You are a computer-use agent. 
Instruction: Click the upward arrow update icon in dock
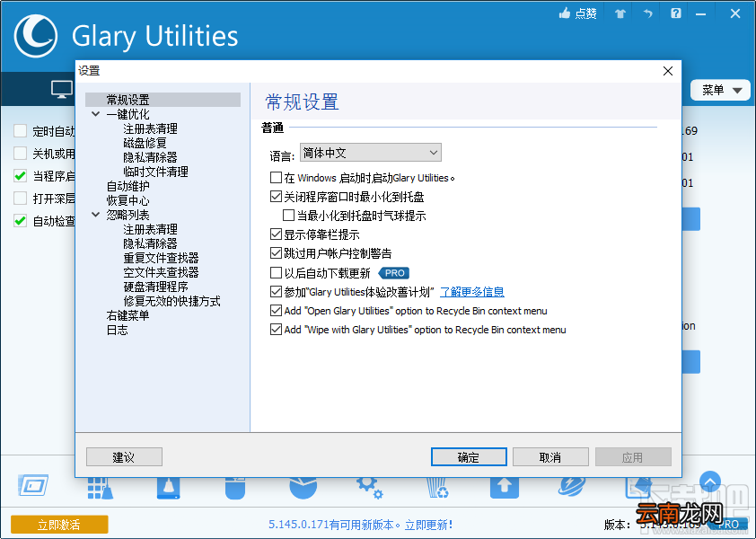click(x=505, y=488)
